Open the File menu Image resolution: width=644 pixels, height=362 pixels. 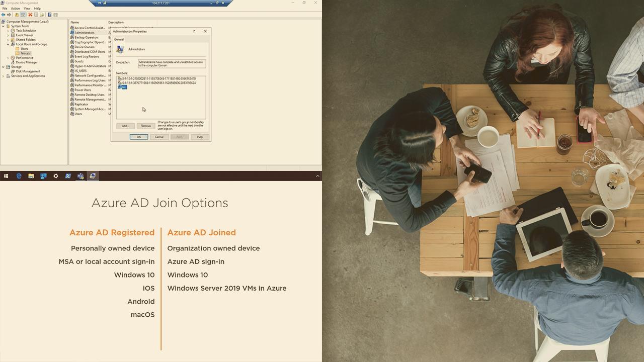[5, 9]
